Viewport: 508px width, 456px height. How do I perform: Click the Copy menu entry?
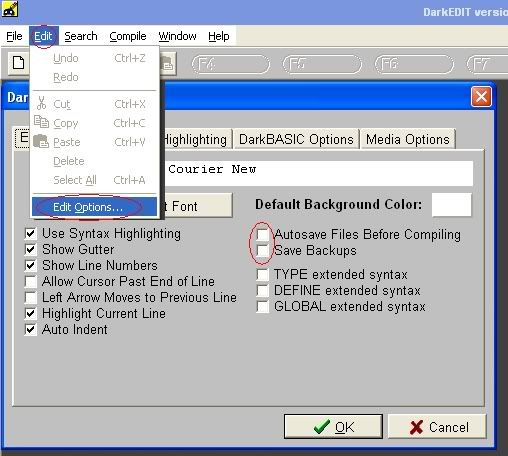click(94, 123)
